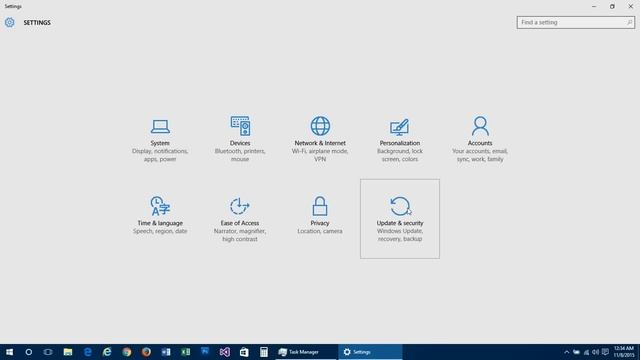Click the "Wi-Fi, airplane mode, VPN" description
This screenshot has width=640, height=360.
(x=320, y=155)
